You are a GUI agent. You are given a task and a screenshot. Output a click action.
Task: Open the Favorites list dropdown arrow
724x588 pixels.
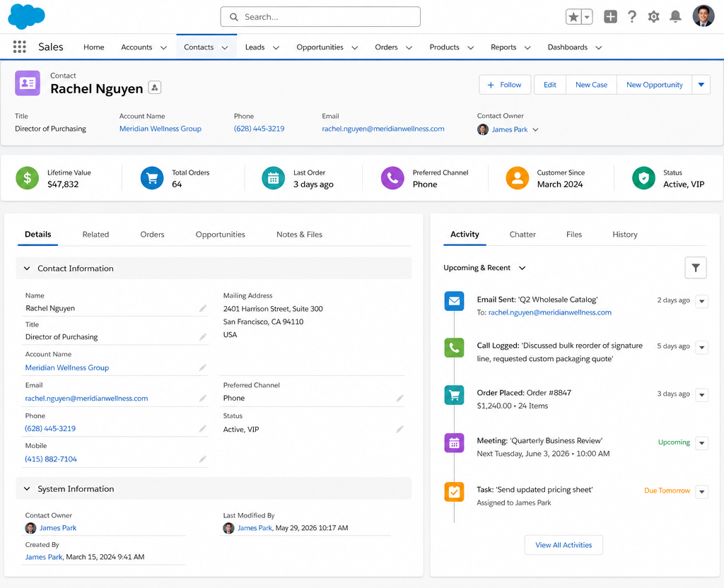point(587,17)
